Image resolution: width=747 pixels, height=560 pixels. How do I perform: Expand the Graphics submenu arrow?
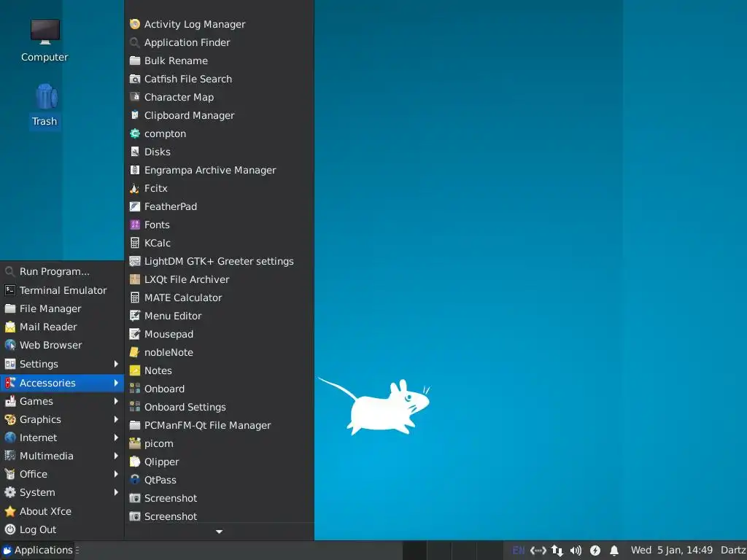click(x=116, y=419)
